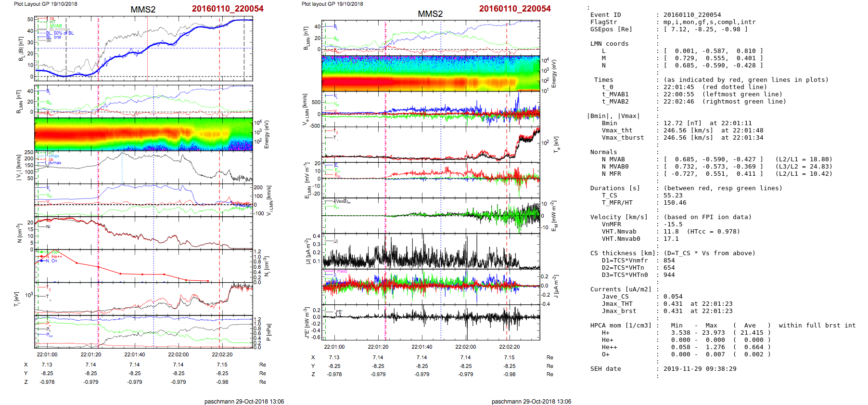Image resolution: width=868 pixels, height=405 pixels.
Task: Select the X value 7.15 under the left plot
Action: (222, 365)
